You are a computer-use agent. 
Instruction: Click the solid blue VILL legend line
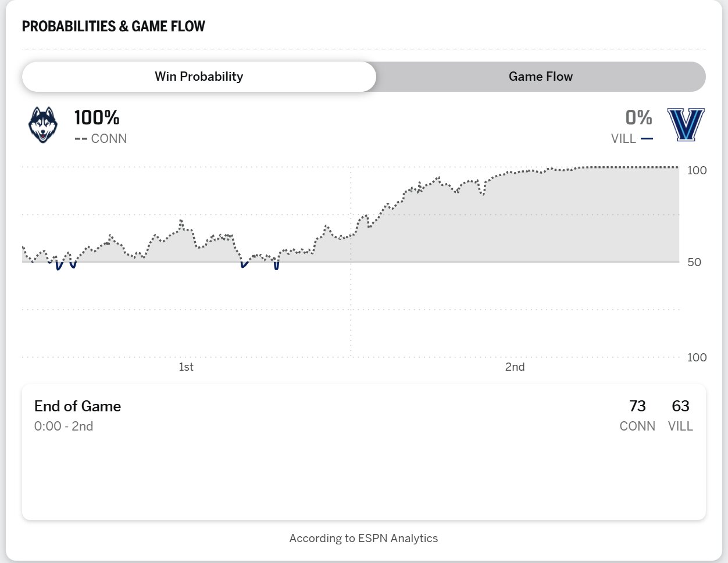coord(647,139)
